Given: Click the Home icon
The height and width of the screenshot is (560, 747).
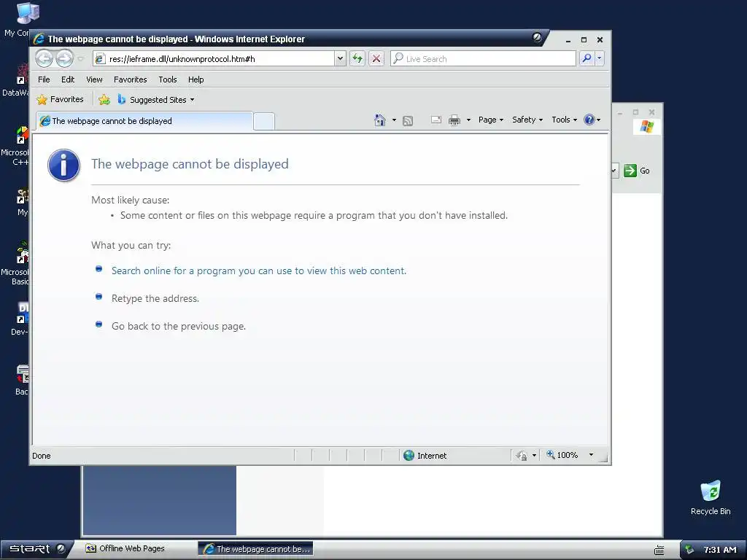Looking at the screenshot, I should [379, 120].
